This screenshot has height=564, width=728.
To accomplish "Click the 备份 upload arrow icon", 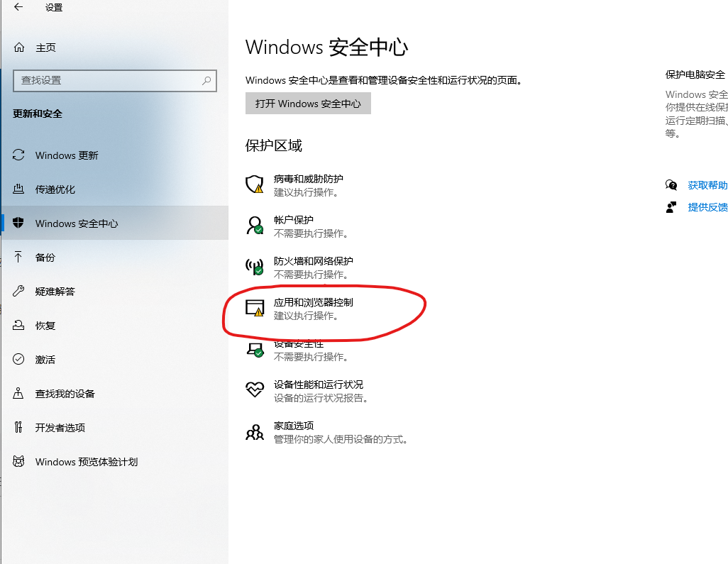I will click(18, 257).
